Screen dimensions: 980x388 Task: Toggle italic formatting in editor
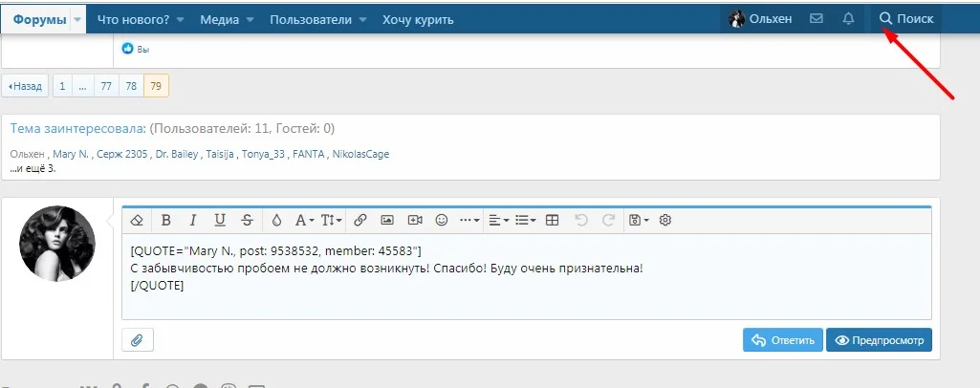(193, 220)
